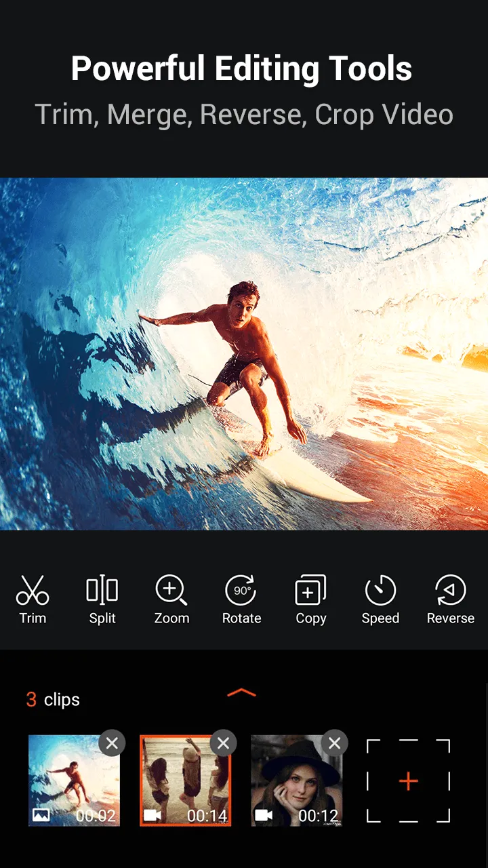The image size is (488, 868).
Task: Collapse the clips panel with orange chevron
Action: [x=242, y=692]
